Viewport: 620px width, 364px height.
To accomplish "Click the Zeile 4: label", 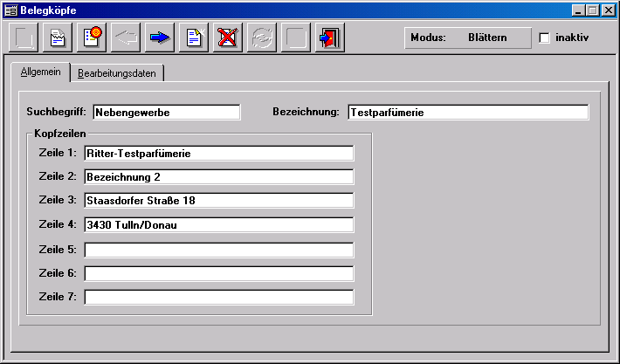I will tap(58, 224).
